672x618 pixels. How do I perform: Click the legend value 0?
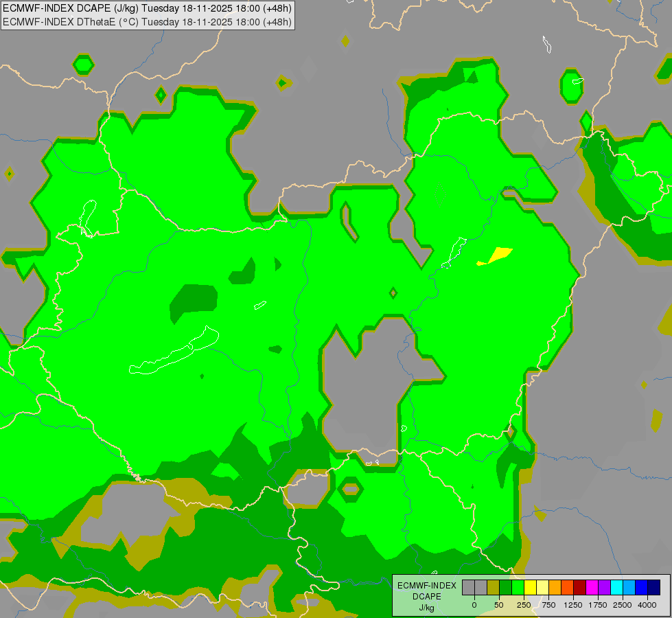coord(474,605)
